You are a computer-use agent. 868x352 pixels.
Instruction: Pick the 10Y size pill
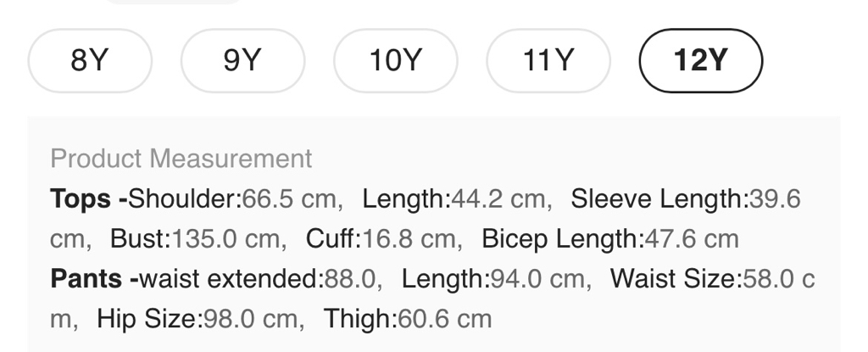[395, 61]
